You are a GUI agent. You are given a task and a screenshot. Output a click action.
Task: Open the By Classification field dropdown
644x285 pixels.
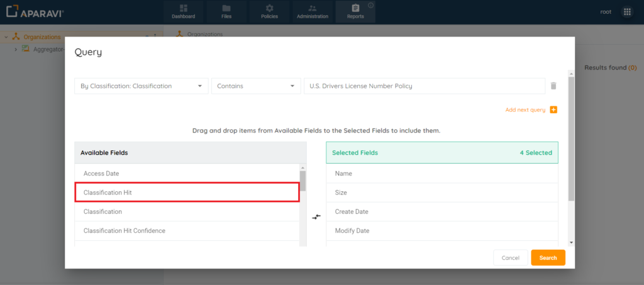(x=141, y=86)
